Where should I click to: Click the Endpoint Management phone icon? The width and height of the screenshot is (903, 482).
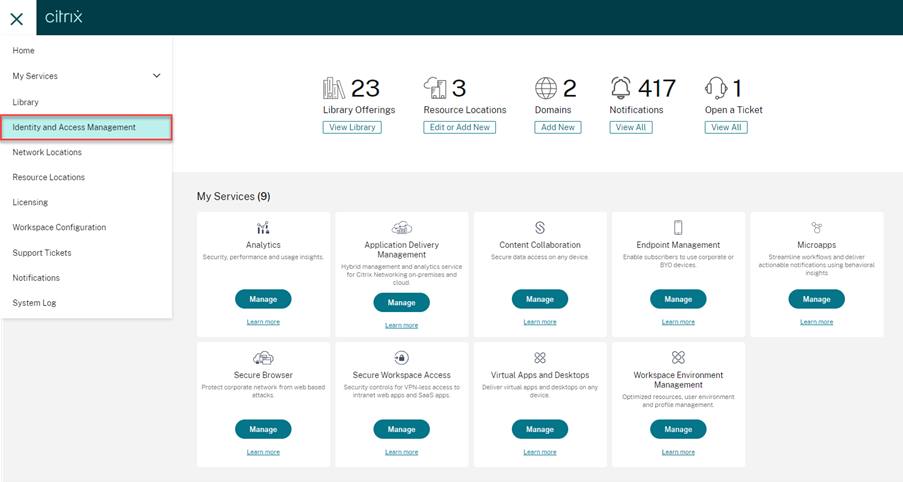point(678,227)
